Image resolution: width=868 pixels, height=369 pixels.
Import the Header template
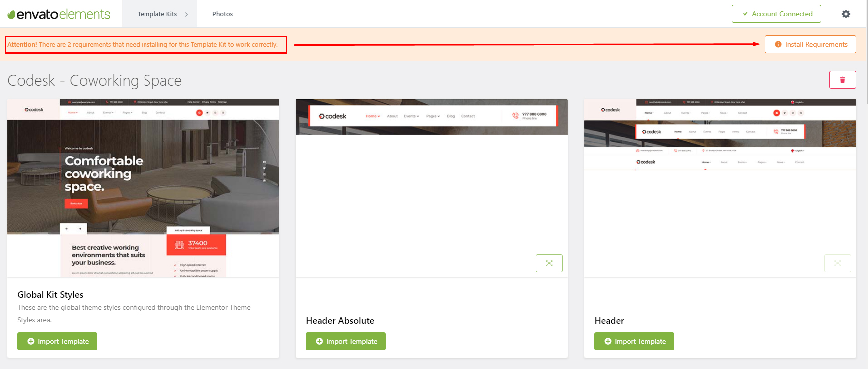(634, 341)
